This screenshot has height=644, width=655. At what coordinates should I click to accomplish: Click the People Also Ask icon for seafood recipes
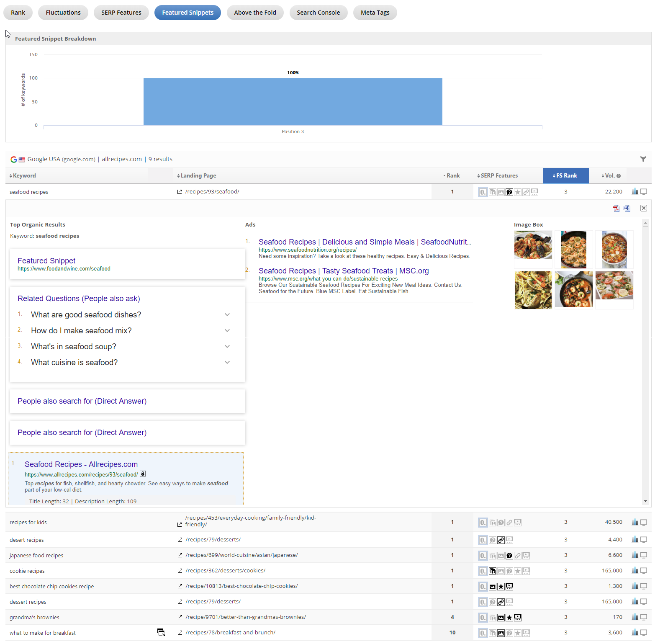(509, 192)
